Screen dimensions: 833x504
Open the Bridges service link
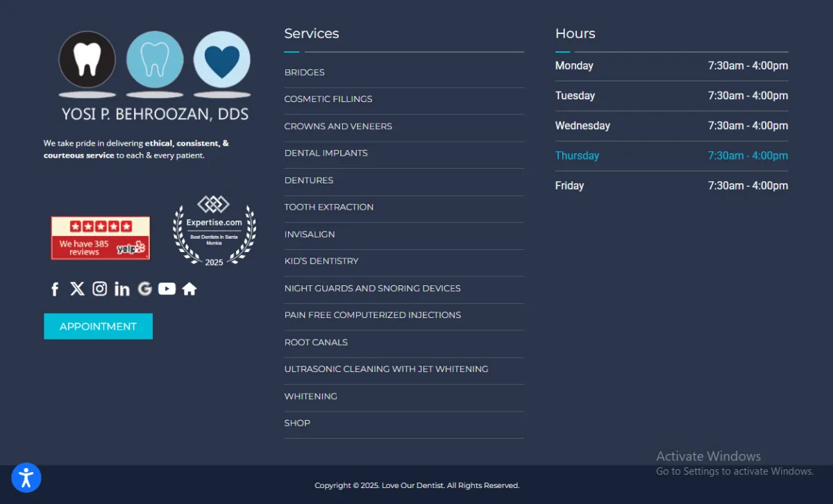(x=304, y=72)
